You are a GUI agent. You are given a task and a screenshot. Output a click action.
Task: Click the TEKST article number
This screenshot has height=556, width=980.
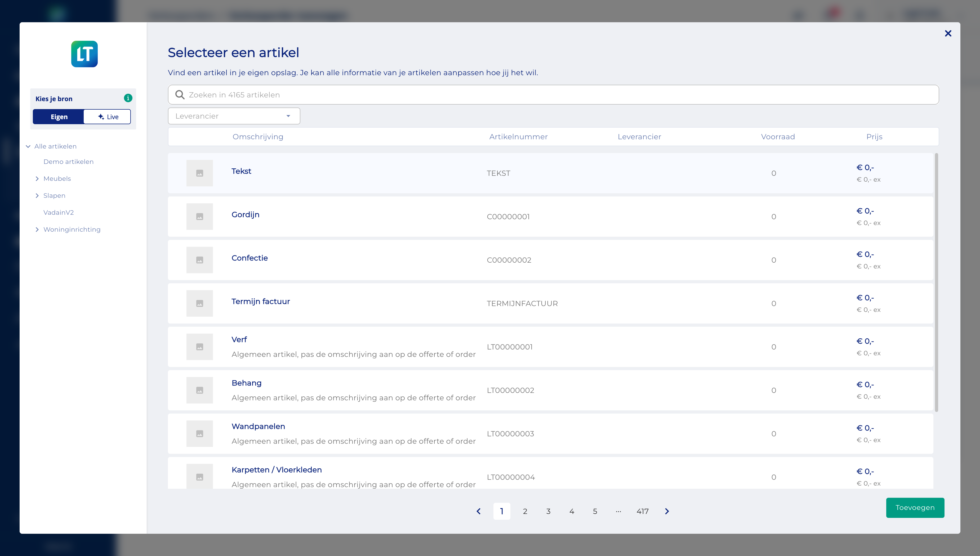[x=498, y=173]
